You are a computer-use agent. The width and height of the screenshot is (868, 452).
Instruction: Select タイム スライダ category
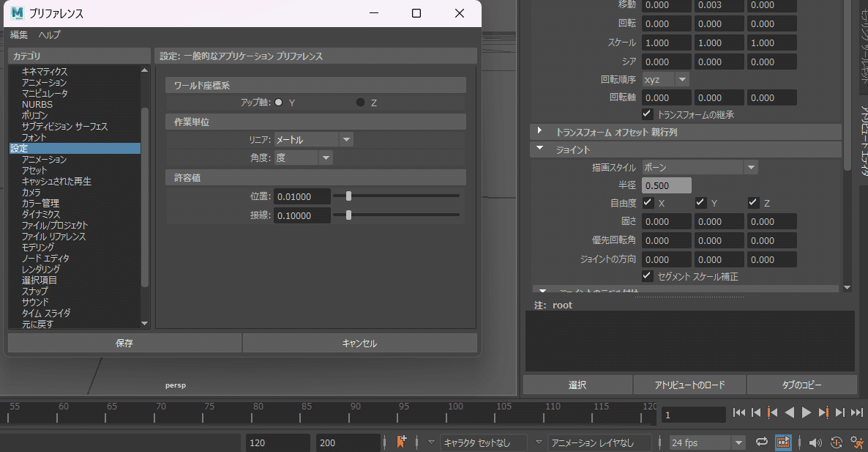pyautogui.click(x=46, y=313)
